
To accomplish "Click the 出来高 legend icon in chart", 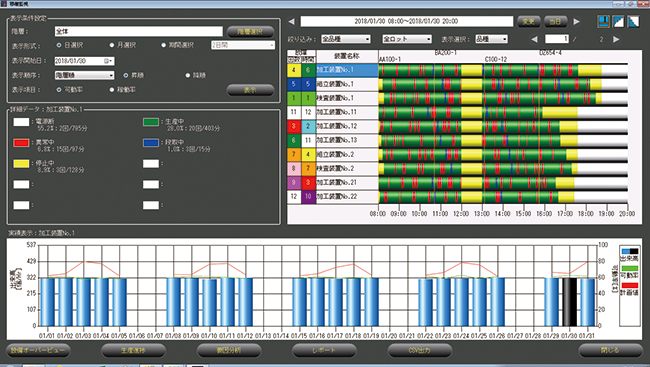I will 629,251.
